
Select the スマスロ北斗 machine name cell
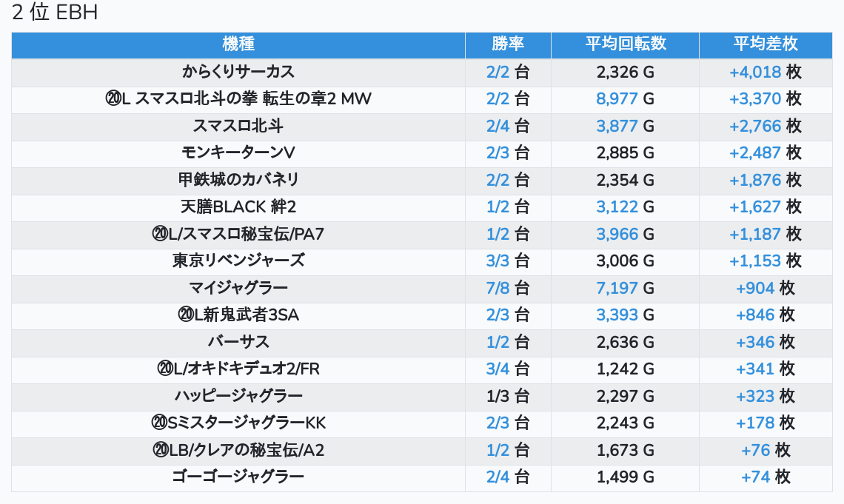pyautogui.click(x=238, y=127)
